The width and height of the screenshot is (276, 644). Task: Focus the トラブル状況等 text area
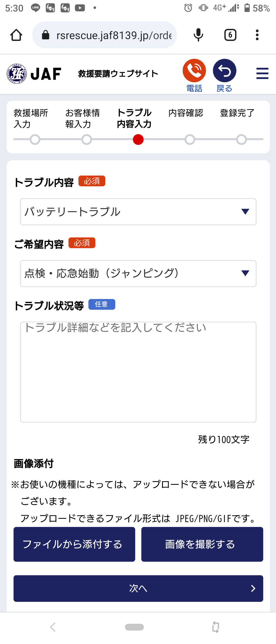[x=138, y=372]
